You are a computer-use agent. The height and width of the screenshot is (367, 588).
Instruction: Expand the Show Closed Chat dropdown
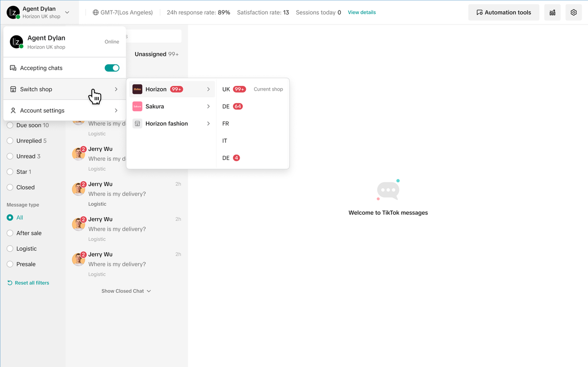coord(126,291)
